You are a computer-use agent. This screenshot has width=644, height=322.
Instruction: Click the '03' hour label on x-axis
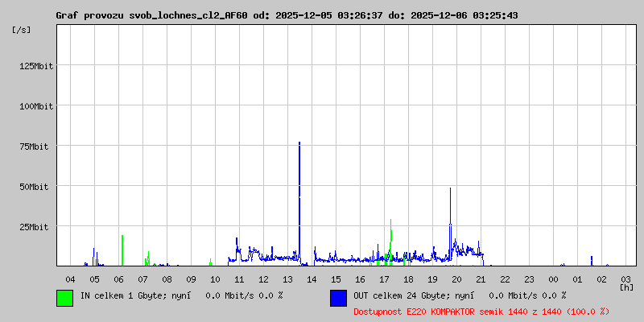click(625, 279)
